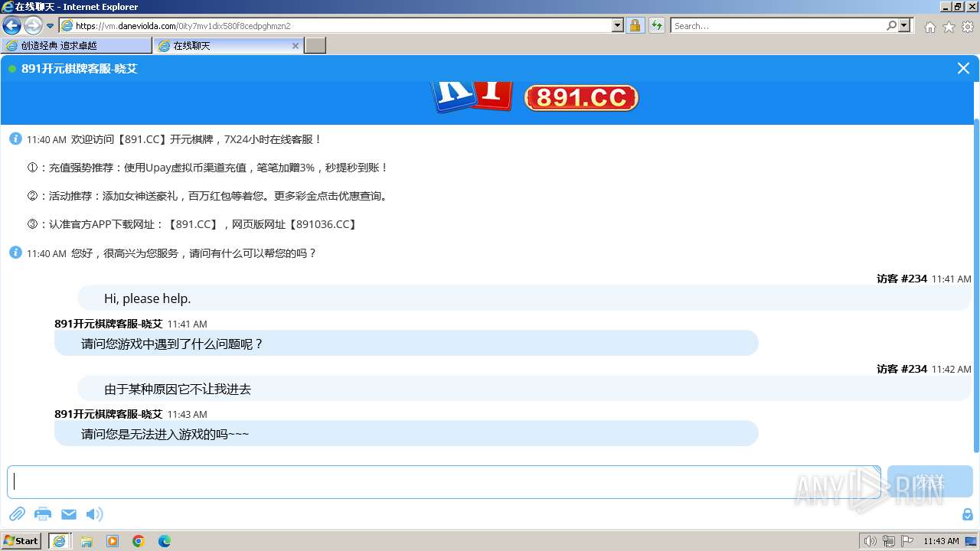980x551 pixels.
Task: Open a new blank tab
Action: [x=315, y=46]
